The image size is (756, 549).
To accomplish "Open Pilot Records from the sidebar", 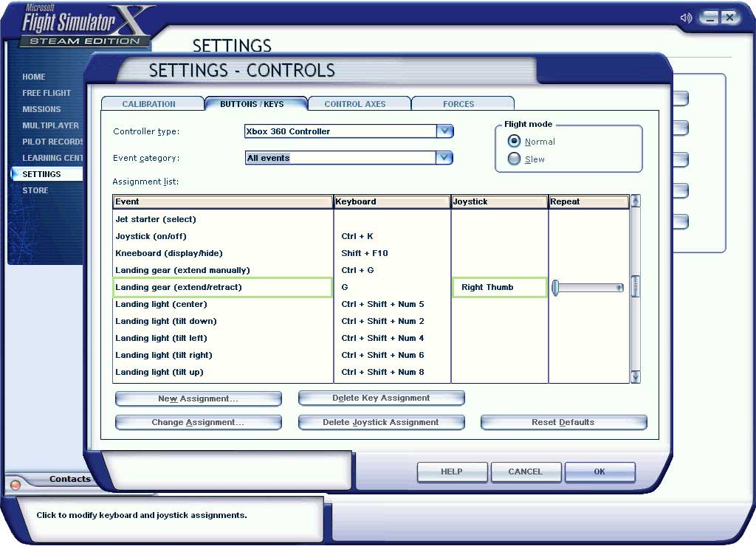I will coord(52,142).
